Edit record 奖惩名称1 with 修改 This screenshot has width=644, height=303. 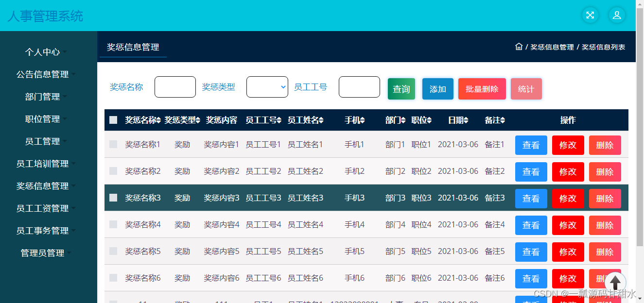(568, 145)
